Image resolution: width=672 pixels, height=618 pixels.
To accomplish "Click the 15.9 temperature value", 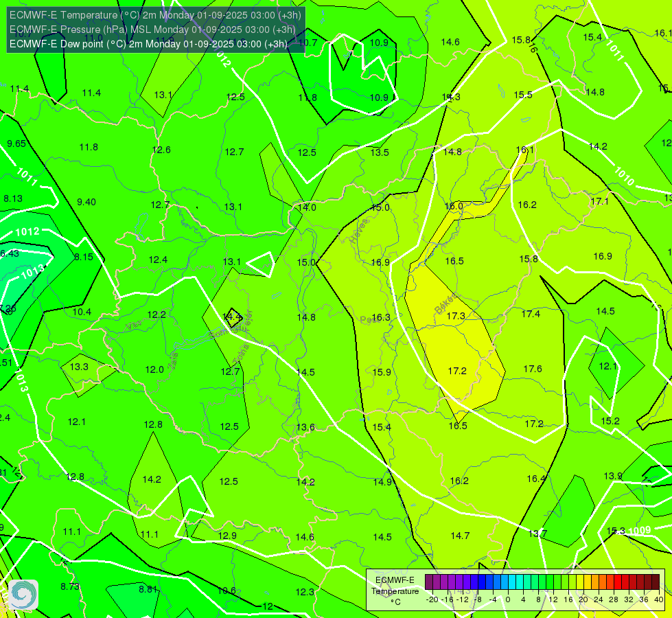I will 382,372.
